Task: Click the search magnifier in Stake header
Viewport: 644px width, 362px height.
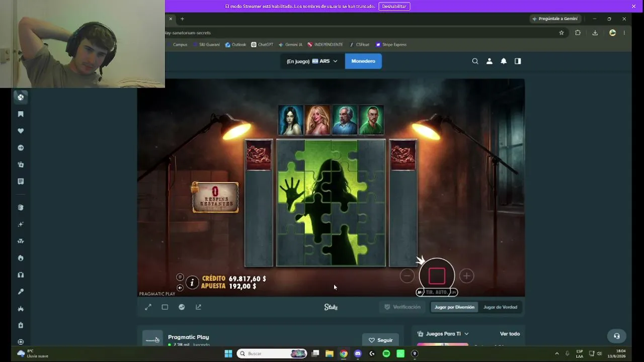Action: pos(475,61)
